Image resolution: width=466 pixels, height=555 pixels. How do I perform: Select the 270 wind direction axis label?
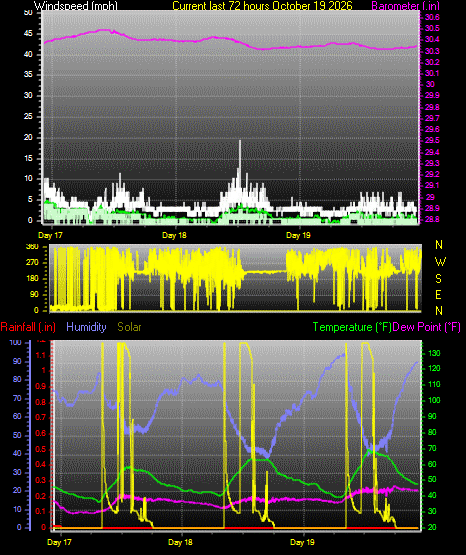(32, 263)
